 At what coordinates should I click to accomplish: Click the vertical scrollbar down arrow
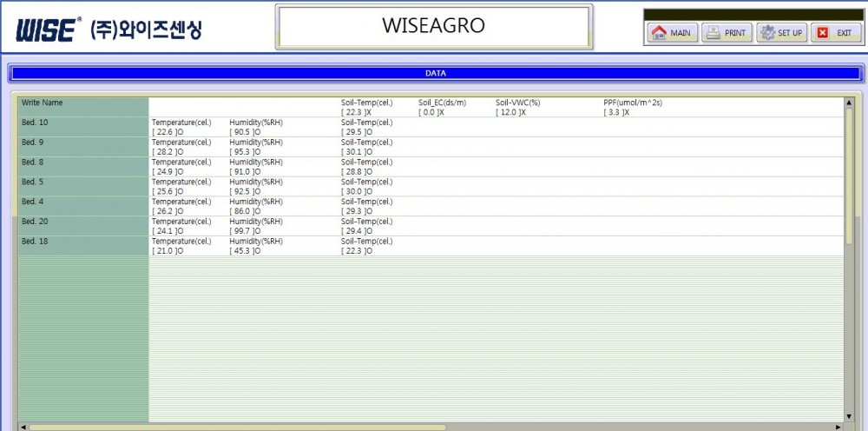pyautogui.click(x=849, y=416)
